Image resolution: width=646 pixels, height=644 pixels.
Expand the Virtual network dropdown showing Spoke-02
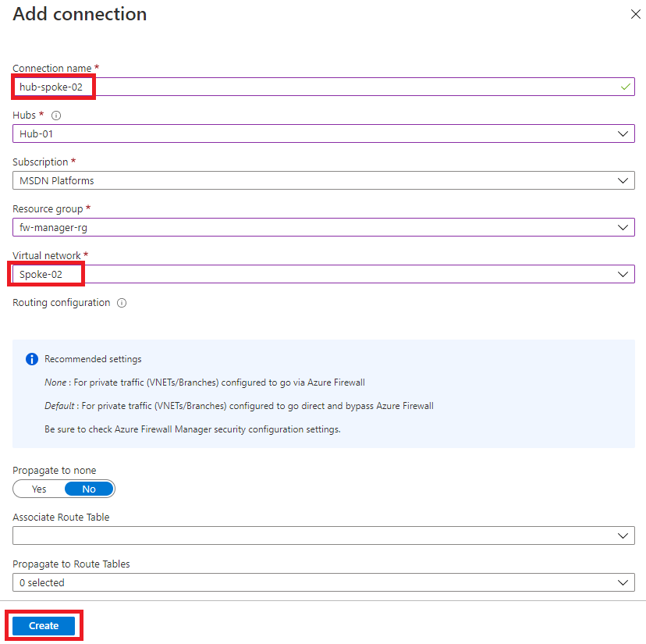coord(323,274)
